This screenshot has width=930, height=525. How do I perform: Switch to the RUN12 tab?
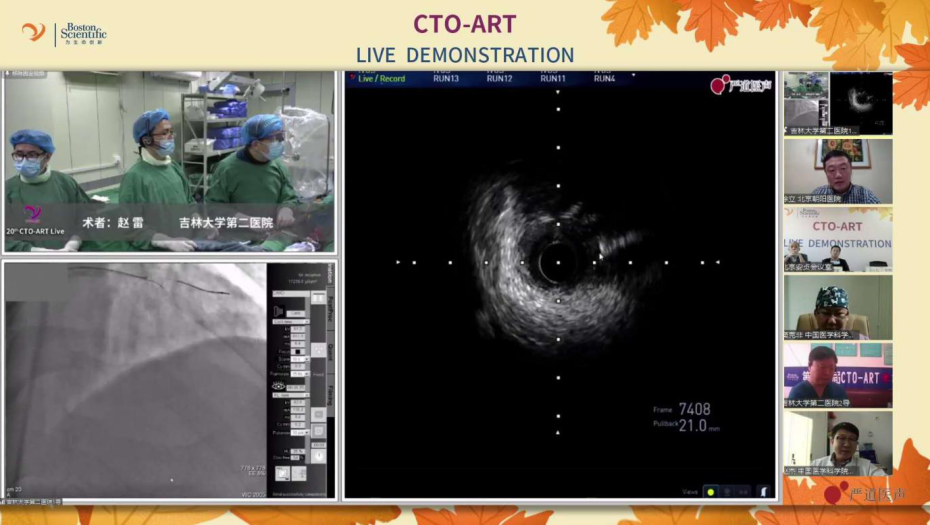pyautogui.click(x=499, y=78)
